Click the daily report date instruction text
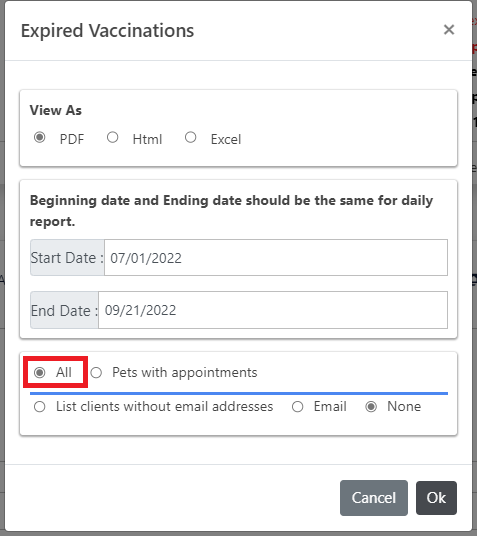477x536 pixels. [231, 211]
